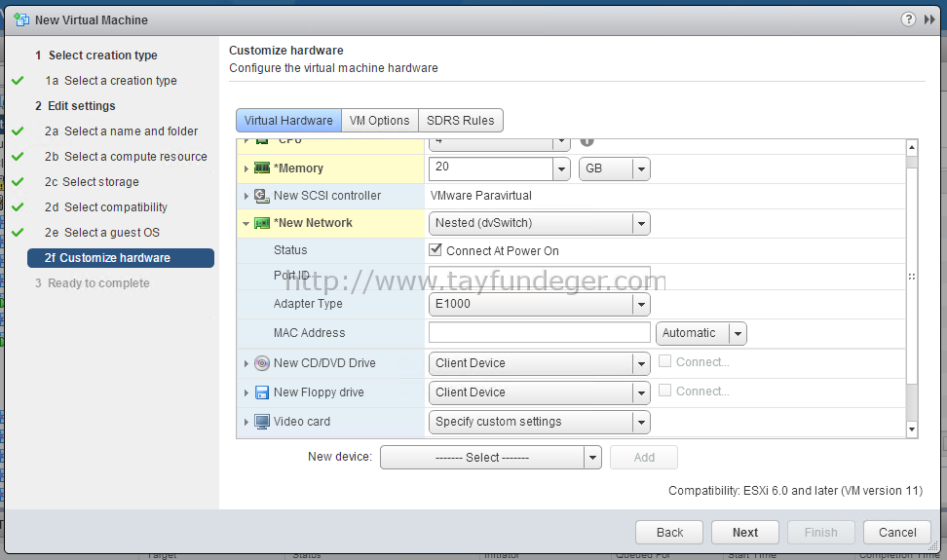Open the memory size value dropdown
This screenshot has width=947, height=560.
[x=561, y=168]
